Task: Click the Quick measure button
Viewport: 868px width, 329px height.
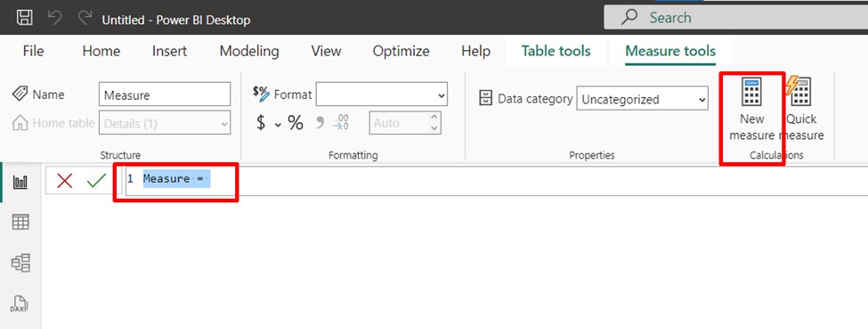Action: (801, 109)
